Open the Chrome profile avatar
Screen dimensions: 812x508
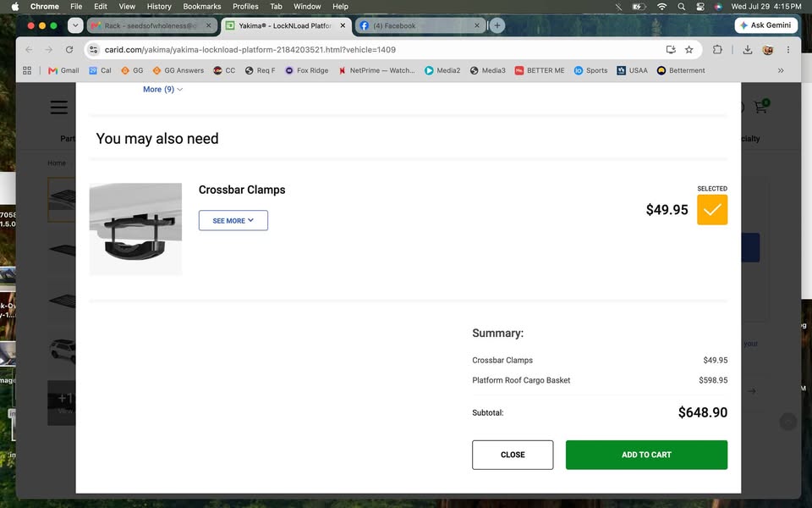click(x=768, y=50)
